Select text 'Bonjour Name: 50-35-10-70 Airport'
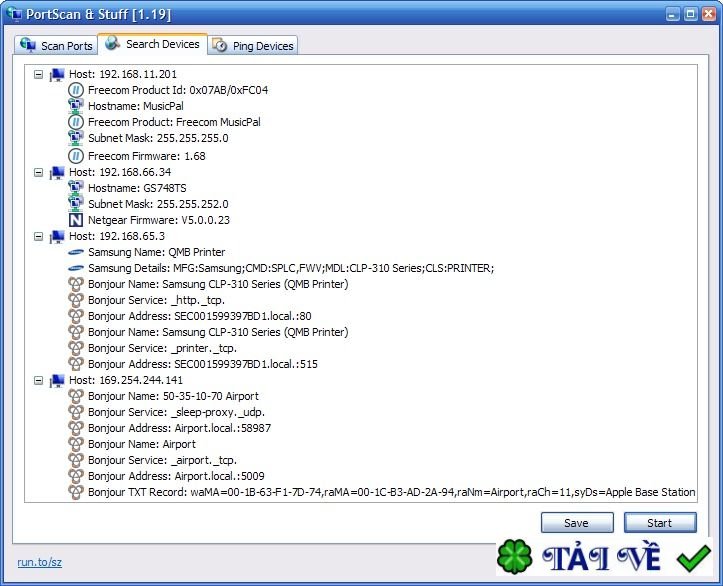 [x=173, y=396]
